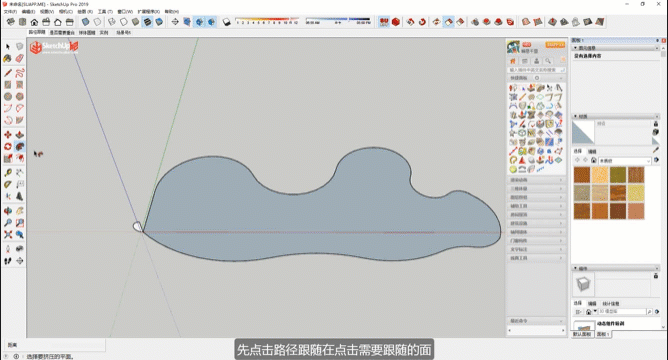Open the eyedropper sample paint tool
668x360 pixels.
pos(656,150)
